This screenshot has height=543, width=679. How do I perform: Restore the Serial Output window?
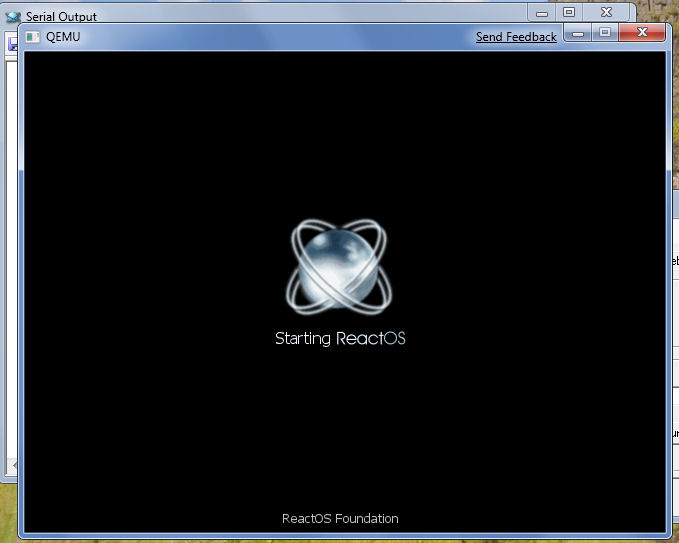point(569,13)
